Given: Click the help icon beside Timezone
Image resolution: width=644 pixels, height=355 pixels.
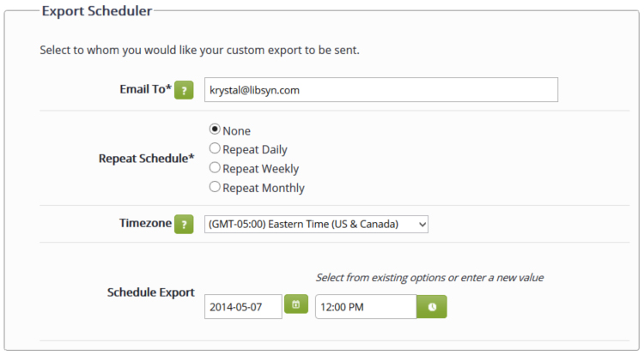Looking at the screenshot, I should coord(184,224).
